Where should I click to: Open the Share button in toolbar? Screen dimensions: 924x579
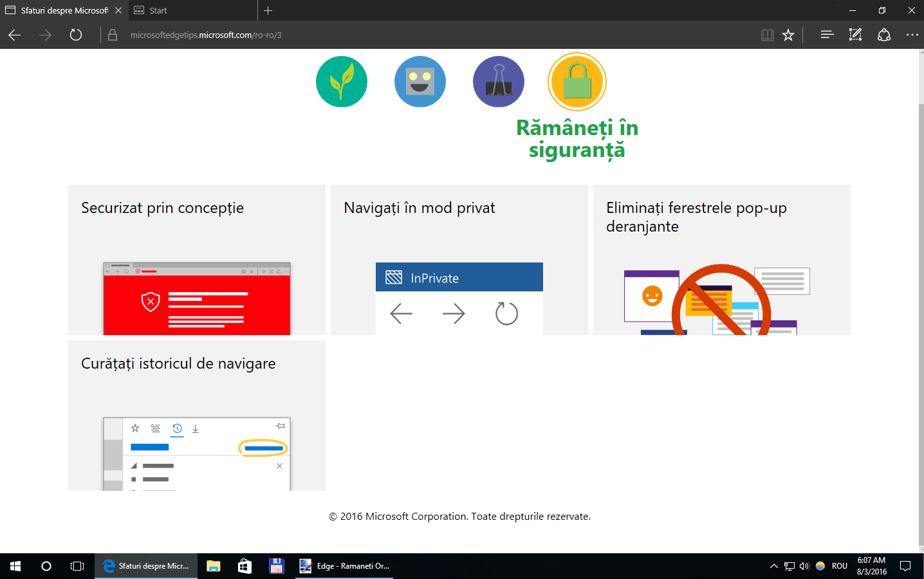pyautogui.click(x=884, y=35)
